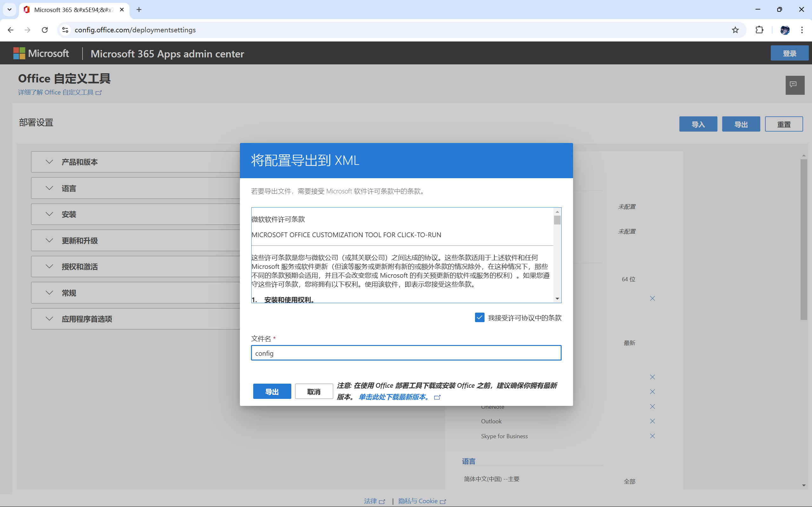Click license text scrollbar down arrow

(557, 299)
